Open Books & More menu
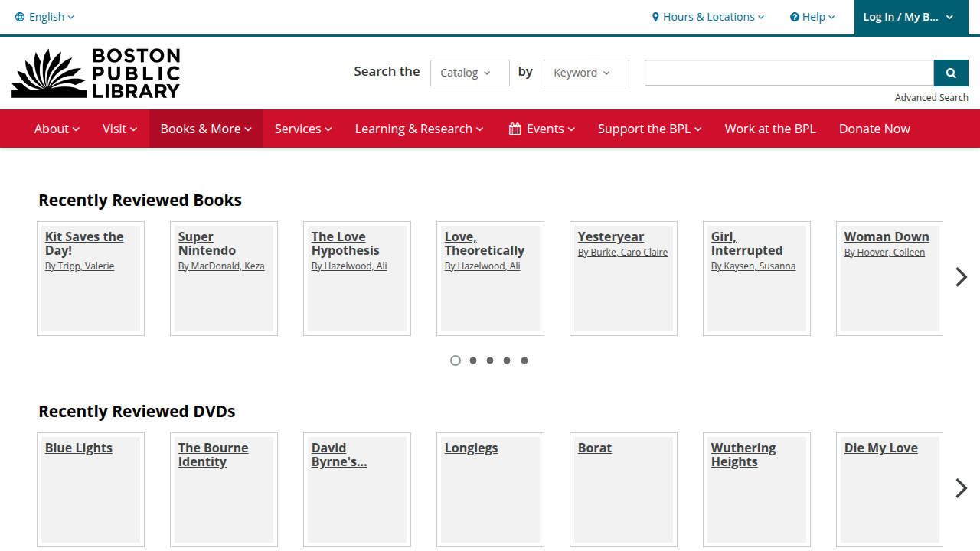This screenshot has width=980, height=551. (206, 129)
